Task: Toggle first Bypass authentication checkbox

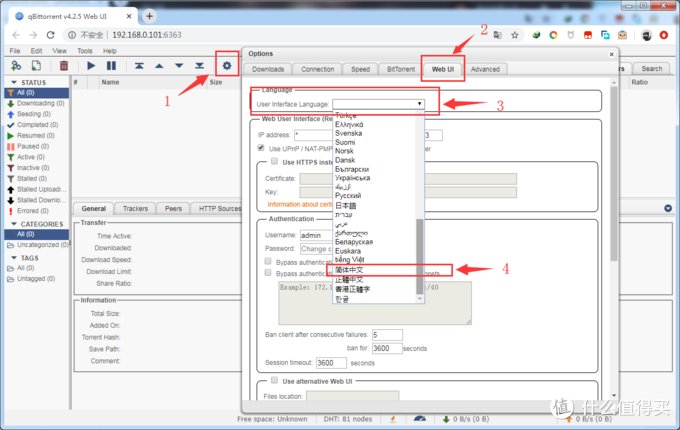Action: click(268, 261)
